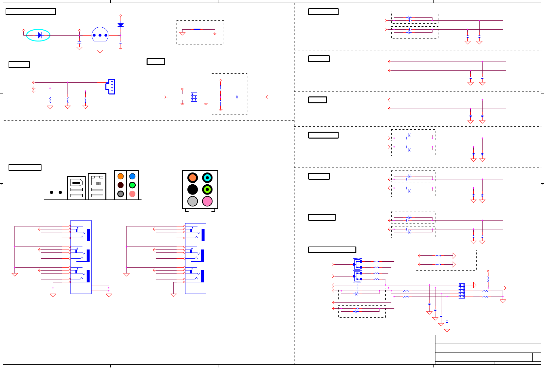Select the light gray jack in the large audio block
Image resolution: width=555 pixels, height=392 pixels.
(193, 201)
